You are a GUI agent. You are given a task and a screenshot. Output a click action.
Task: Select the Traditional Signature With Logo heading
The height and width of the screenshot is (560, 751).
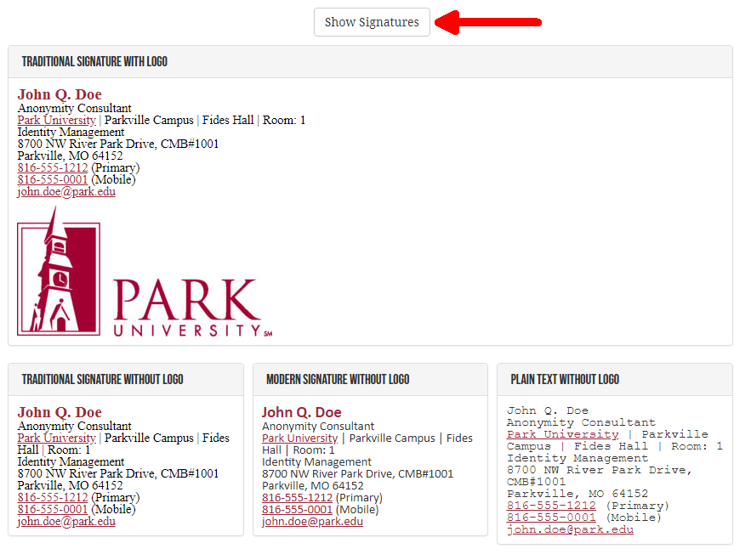(x=94, y=62)
